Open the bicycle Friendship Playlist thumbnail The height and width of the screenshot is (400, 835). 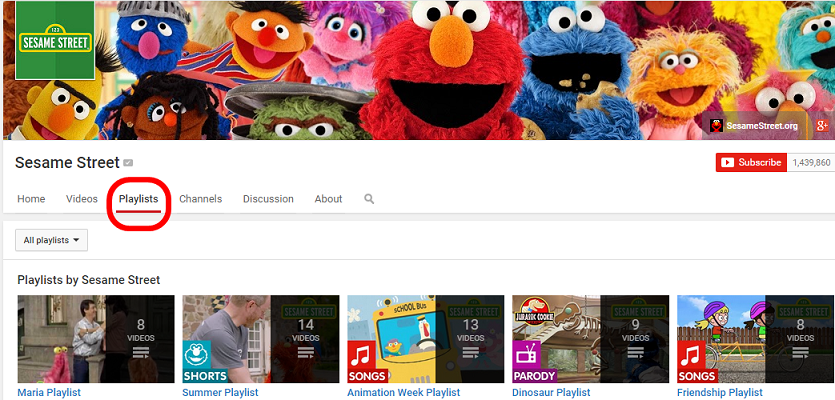(756, 339)
